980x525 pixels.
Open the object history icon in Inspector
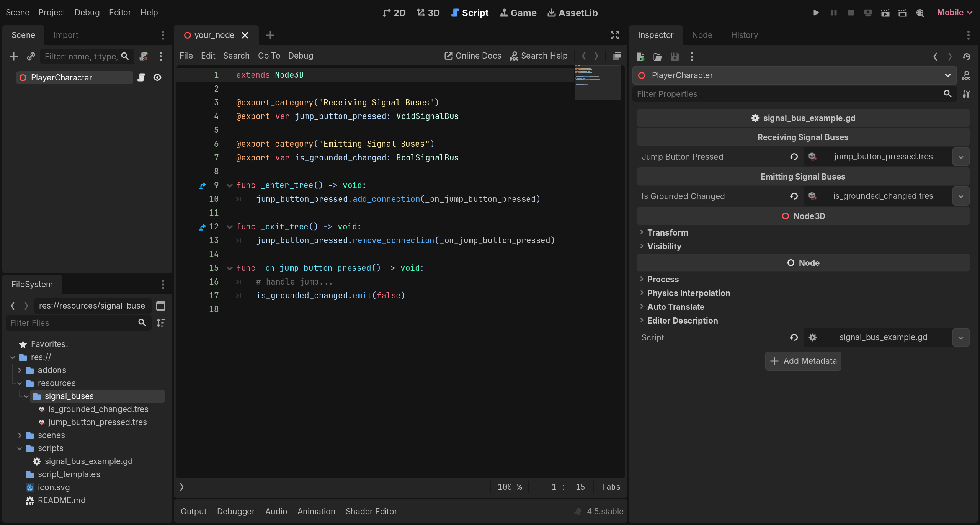point(966,57)
